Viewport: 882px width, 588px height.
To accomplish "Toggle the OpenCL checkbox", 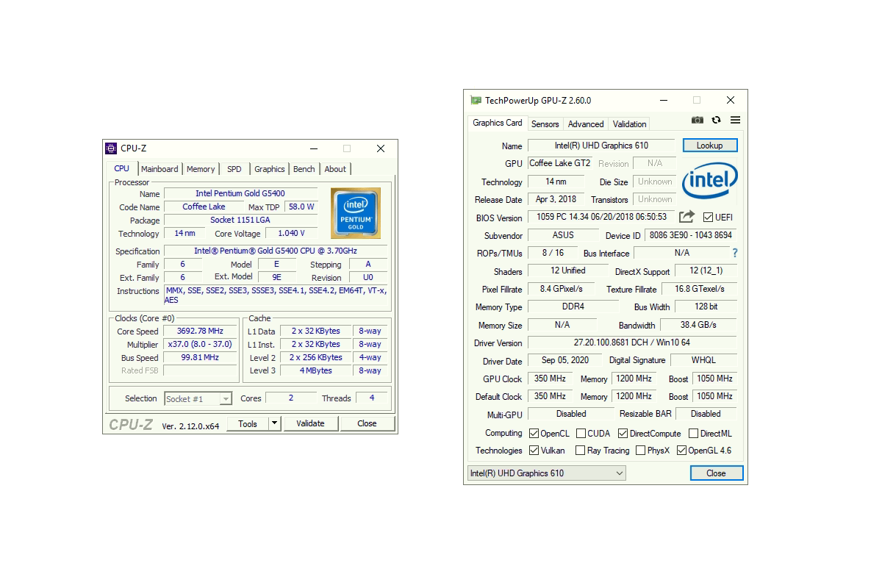I will (x=534, y=434).
